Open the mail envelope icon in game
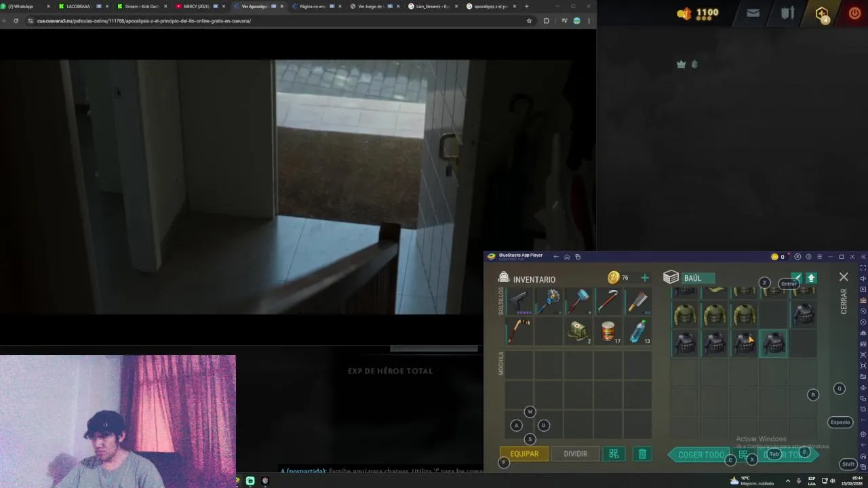 click(753, 13)
